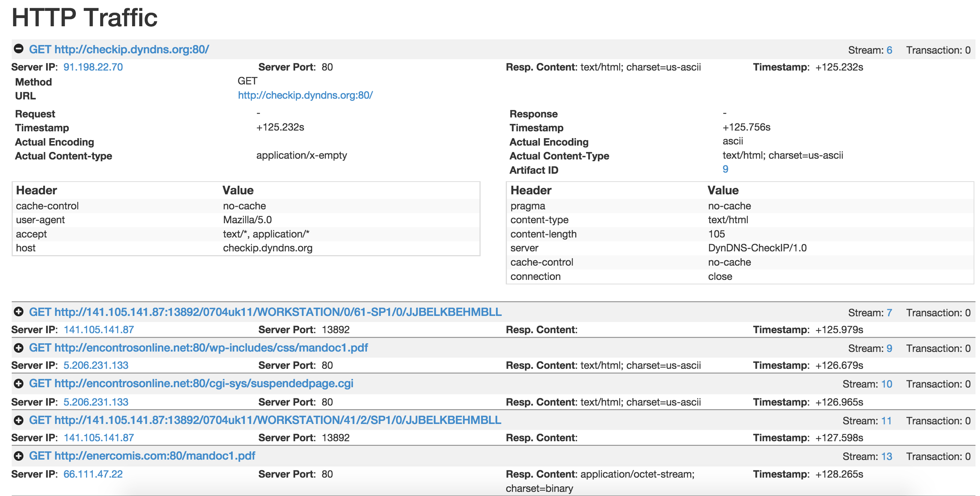Open Stream 9 link

pos(889,349)
